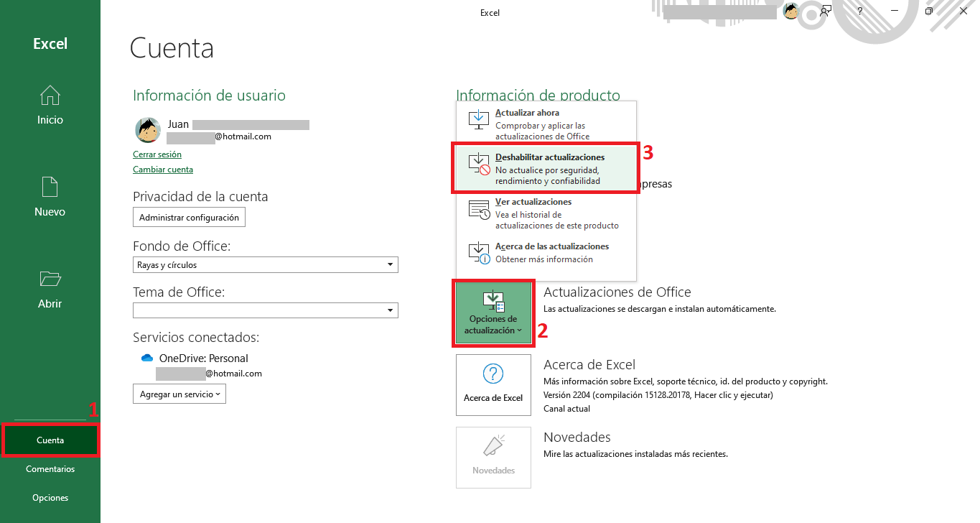Open the title bar Help question mark

point(859,11)
